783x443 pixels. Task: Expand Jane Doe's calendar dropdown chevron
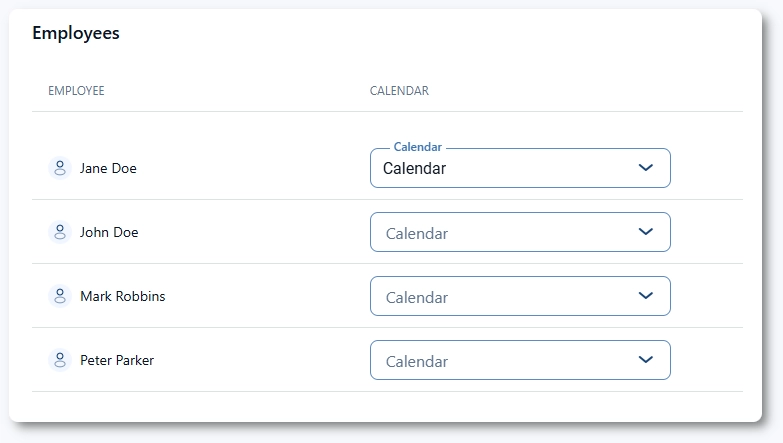[646, 168]
